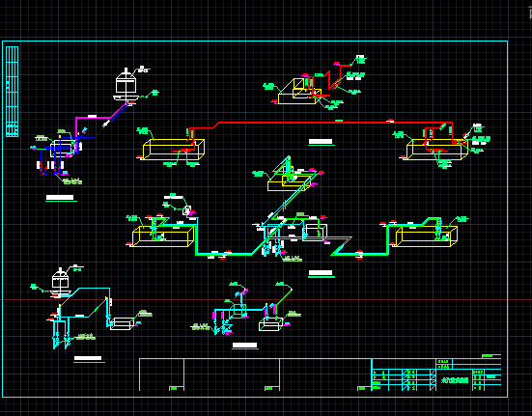Select the yellow box at right end of red pipe
The image size is (532, 416).
[x=437, y=150]
